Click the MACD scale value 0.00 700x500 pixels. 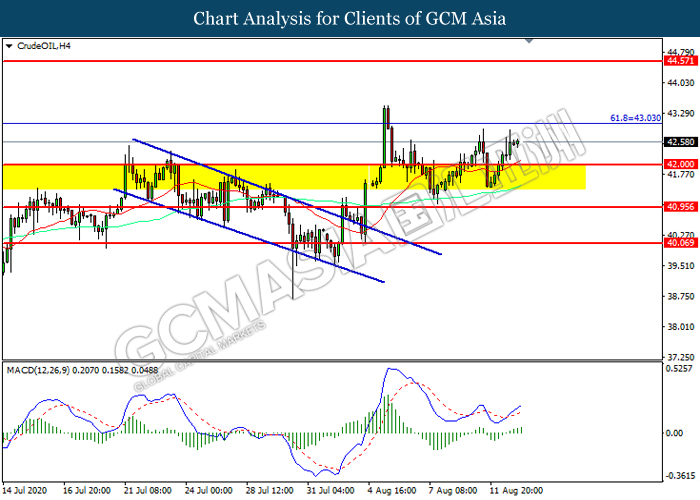tap(674, 433)
